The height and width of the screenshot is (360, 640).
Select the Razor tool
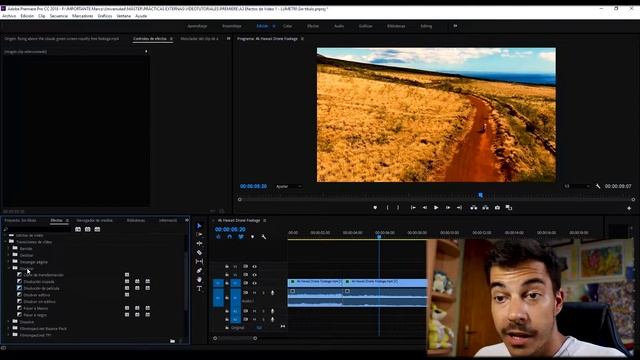click(199, 252)
